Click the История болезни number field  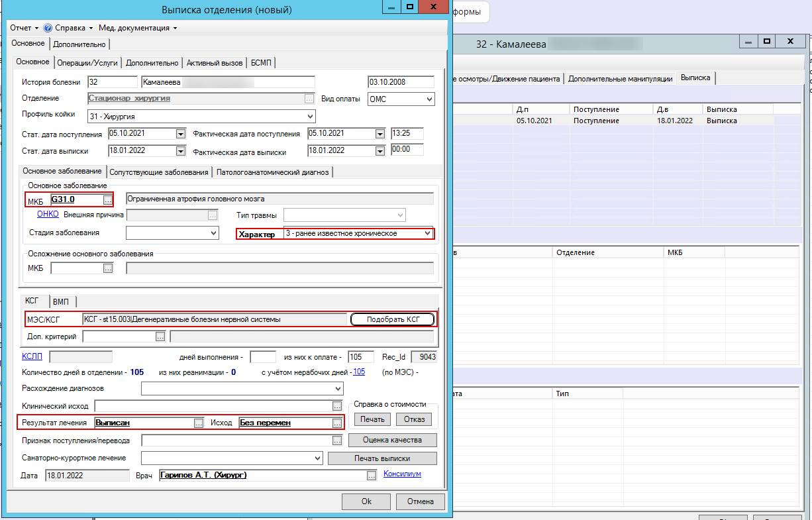[112, 82]
